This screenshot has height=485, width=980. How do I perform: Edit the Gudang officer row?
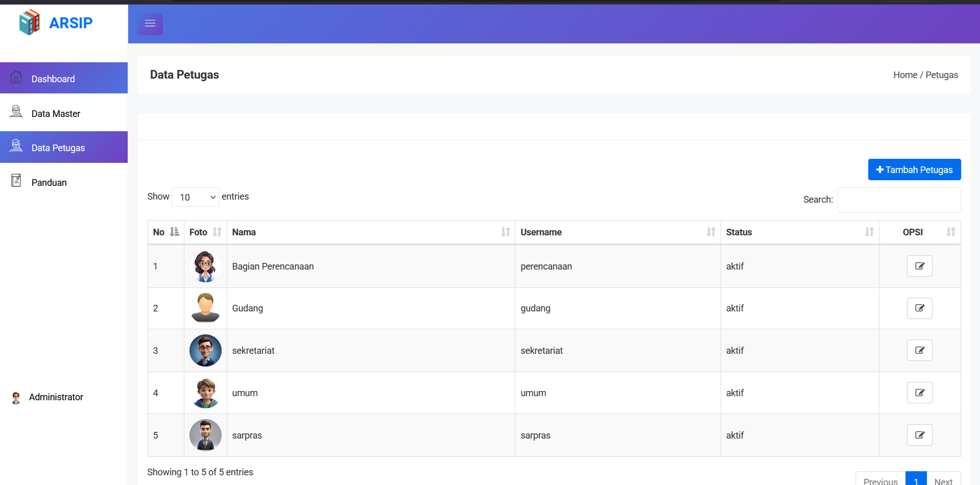coord(920,308)
